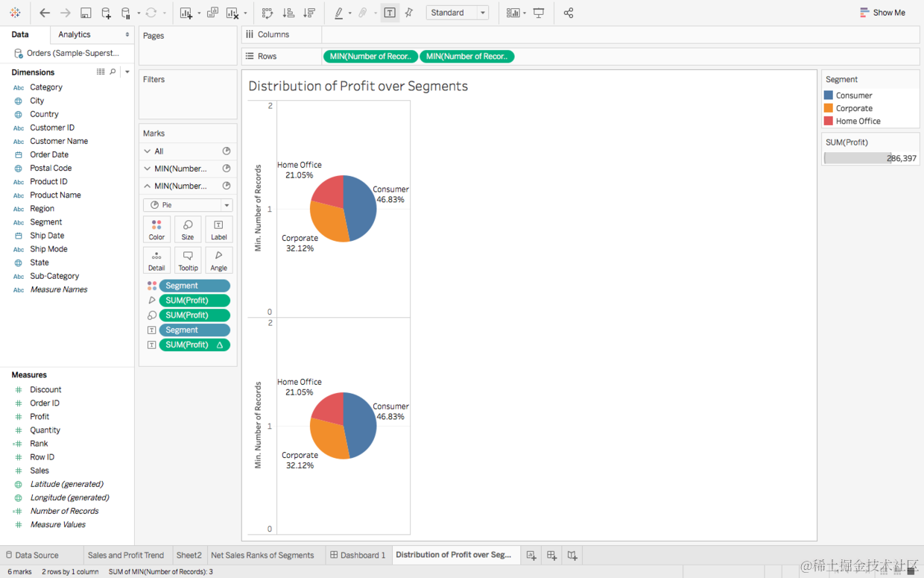Viewport: 924px width, 578px height.
Task: Click the Angle marks card button
Action: tap(218, 260)
